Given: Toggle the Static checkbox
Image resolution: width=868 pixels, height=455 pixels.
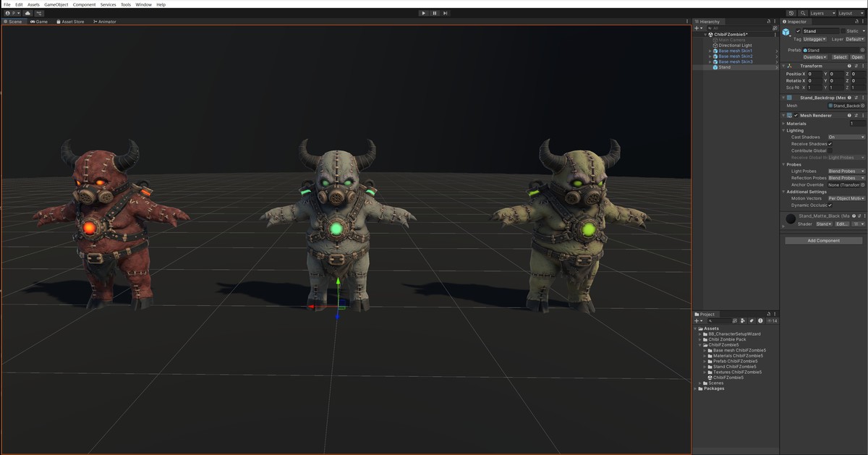Looking at the screenshot, I should pos(842,31).
